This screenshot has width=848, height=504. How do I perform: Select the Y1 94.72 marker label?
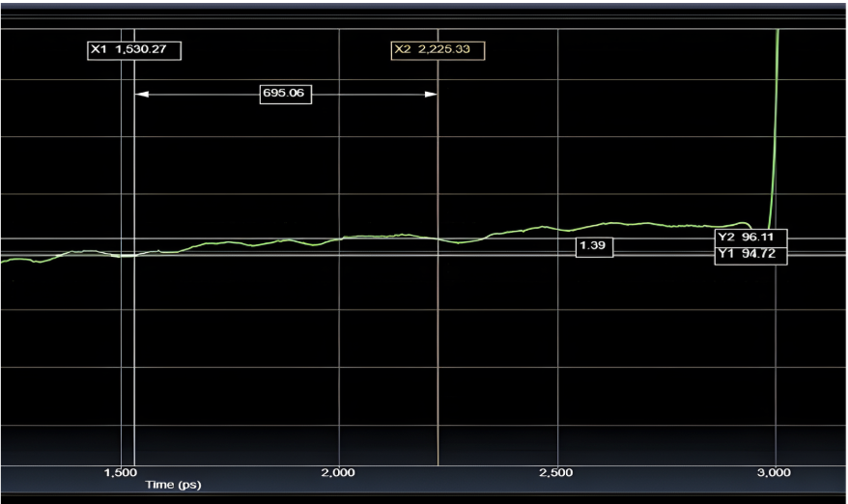(750, 255)
